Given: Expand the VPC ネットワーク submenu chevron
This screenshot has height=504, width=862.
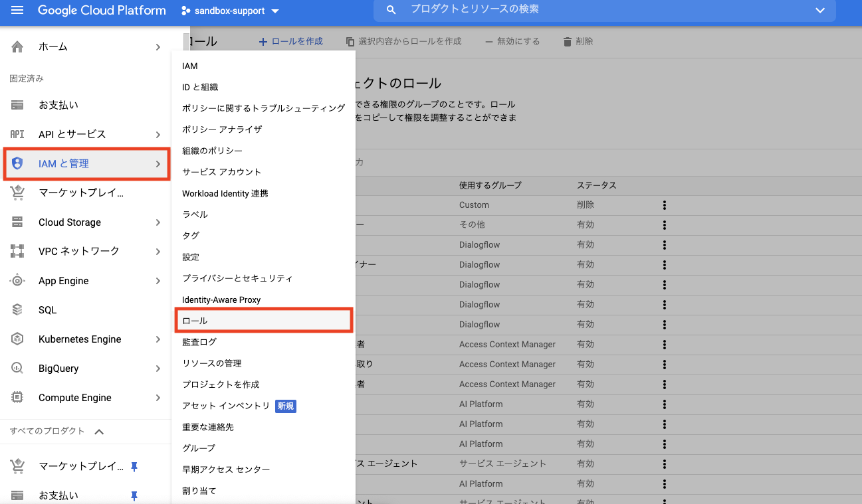Looking at the screenshot, I should click(x=158, y=251).
